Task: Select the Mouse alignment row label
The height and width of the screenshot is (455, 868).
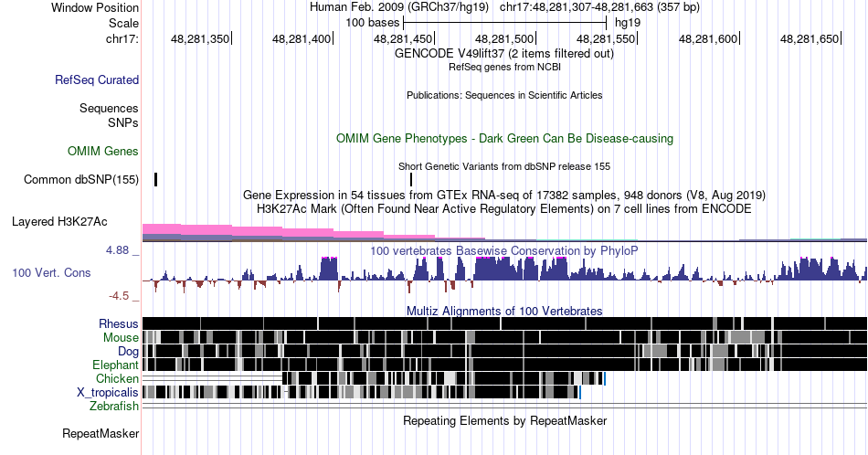Action: click(121, 338)
